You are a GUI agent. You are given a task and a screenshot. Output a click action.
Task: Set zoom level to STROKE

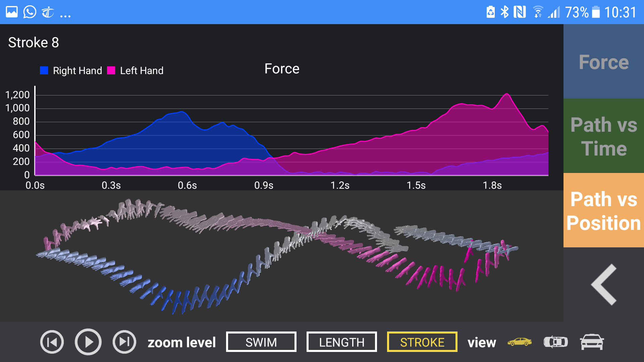(422, 342)
